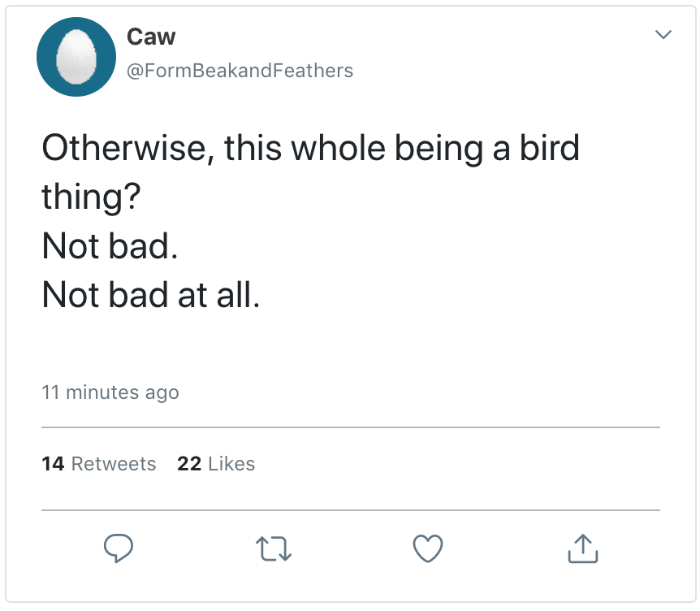This screenshot has height=611, width=700.
Task: Visit the @FormBeakandFeathers handle
Action: click(240, 71)
